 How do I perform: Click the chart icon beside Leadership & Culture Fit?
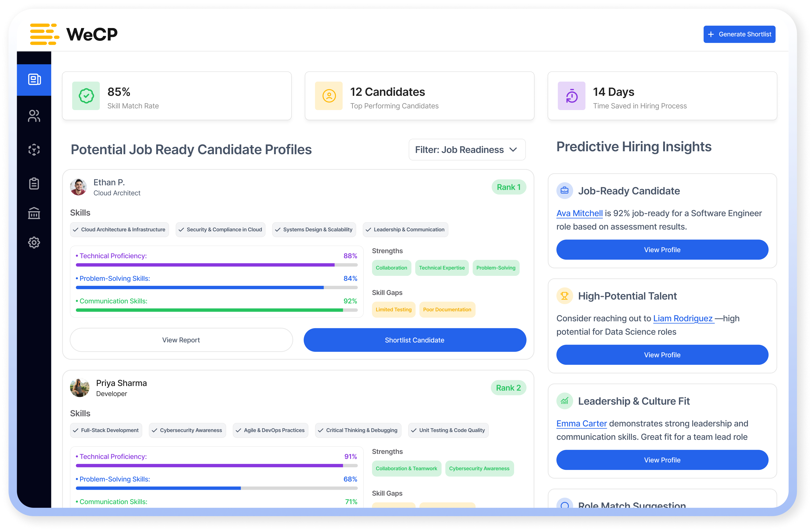[x=565, y=401]
